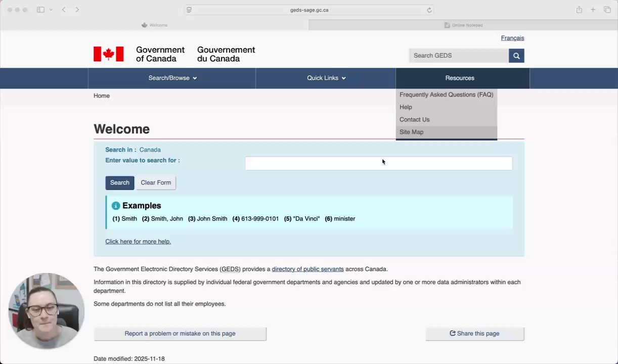Open a new tab with the plus icon
This screenshot has height=364, width=618.
coord(593,10)
